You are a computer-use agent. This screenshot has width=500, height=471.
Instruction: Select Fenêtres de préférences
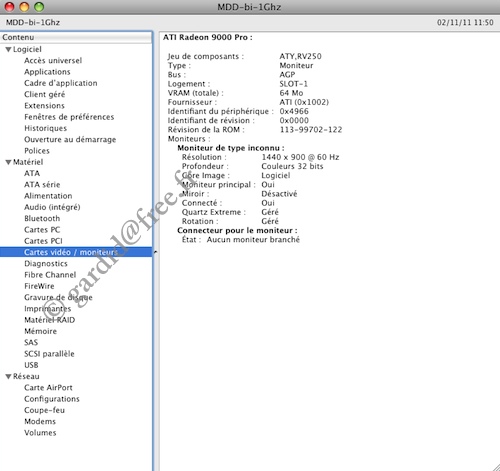(69, 117)
